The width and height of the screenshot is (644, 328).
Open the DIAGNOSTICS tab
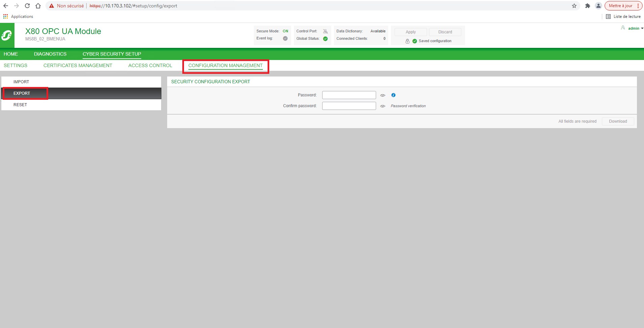pos(50,54)
